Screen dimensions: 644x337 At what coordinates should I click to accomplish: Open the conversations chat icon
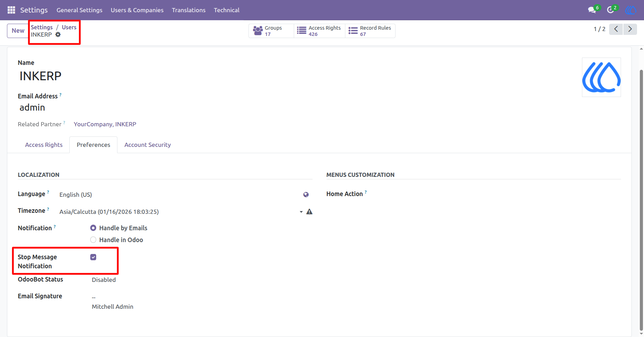pos(592,10)
